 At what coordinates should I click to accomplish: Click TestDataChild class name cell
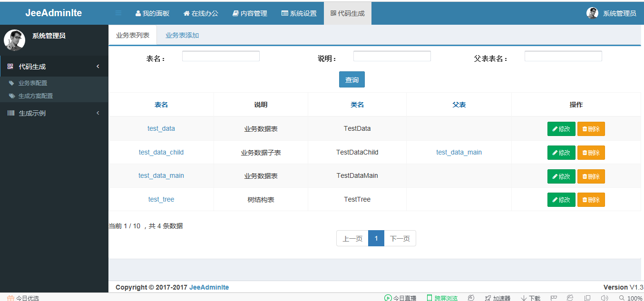357,152
